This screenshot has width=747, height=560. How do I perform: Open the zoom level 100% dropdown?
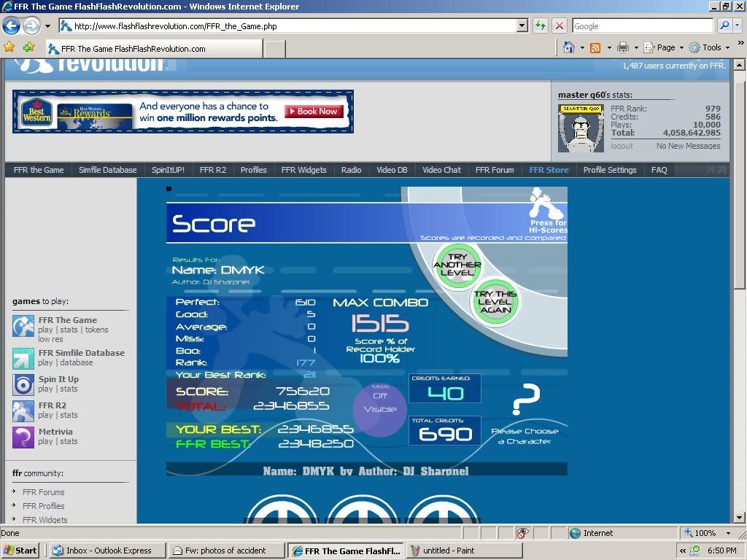pyautogui.click(x=728, y=533)
